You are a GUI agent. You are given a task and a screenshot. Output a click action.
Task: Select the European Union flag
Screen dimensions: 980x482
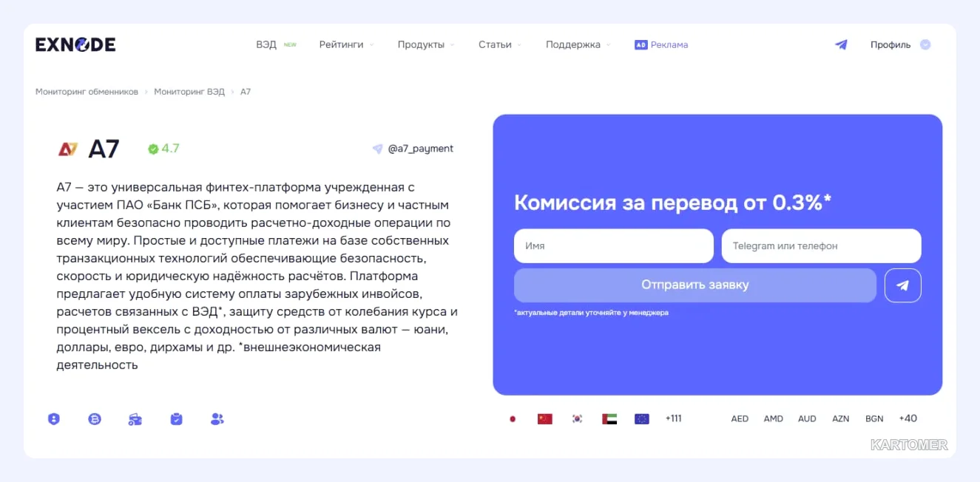click(x=642, y=418)
